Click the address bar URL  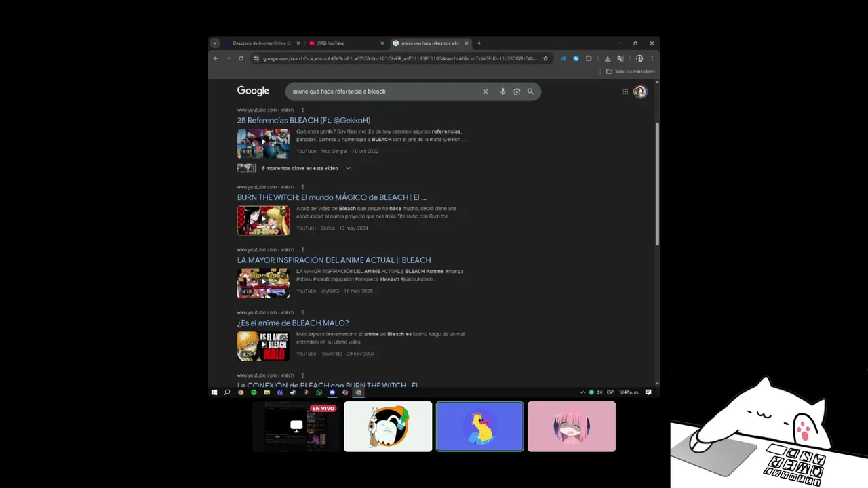400,58
